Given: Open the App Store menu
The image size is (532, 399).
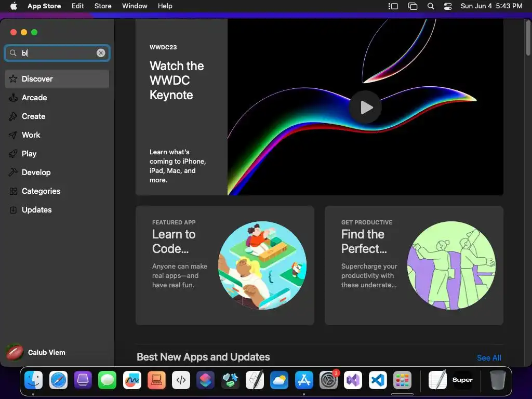Looking at the screenshot, I should [x=44, y=6].
